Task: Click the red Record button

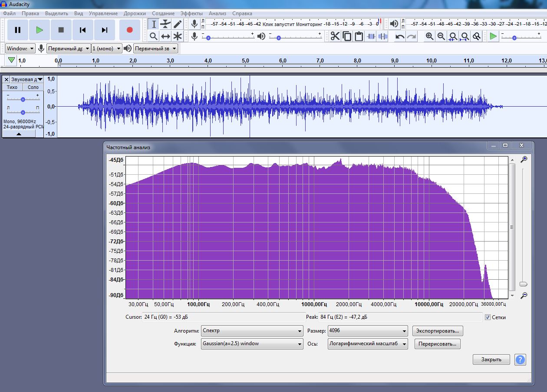Action: (129, 30)
